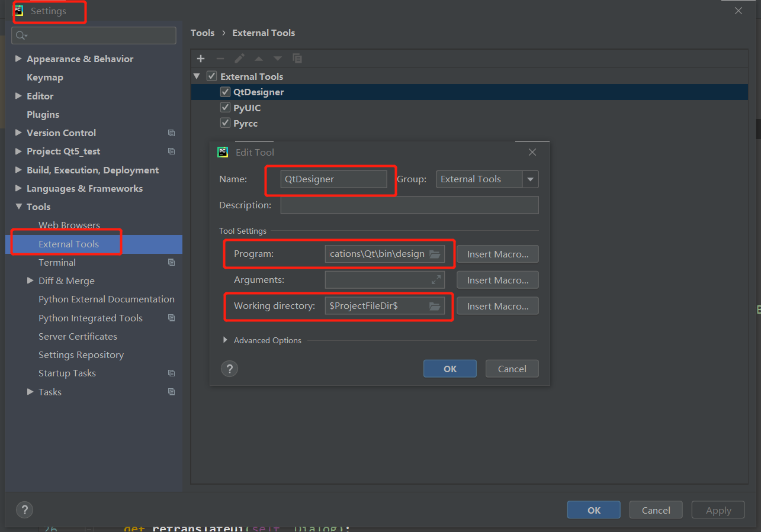The height and width of the screenshot is (532, 761).
Task: Click OK in the Settings window
Action: point(594,510)
